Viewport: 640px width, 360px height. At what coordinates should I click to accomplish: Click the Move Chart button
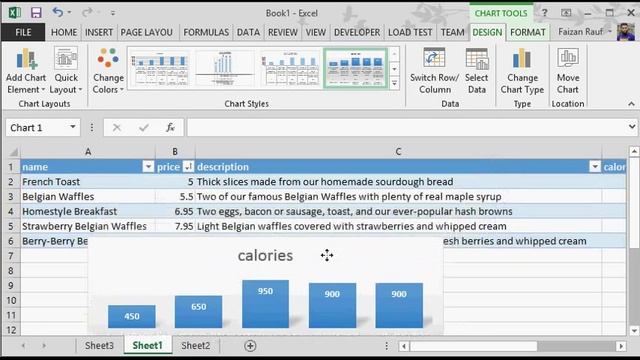[568, 71]
